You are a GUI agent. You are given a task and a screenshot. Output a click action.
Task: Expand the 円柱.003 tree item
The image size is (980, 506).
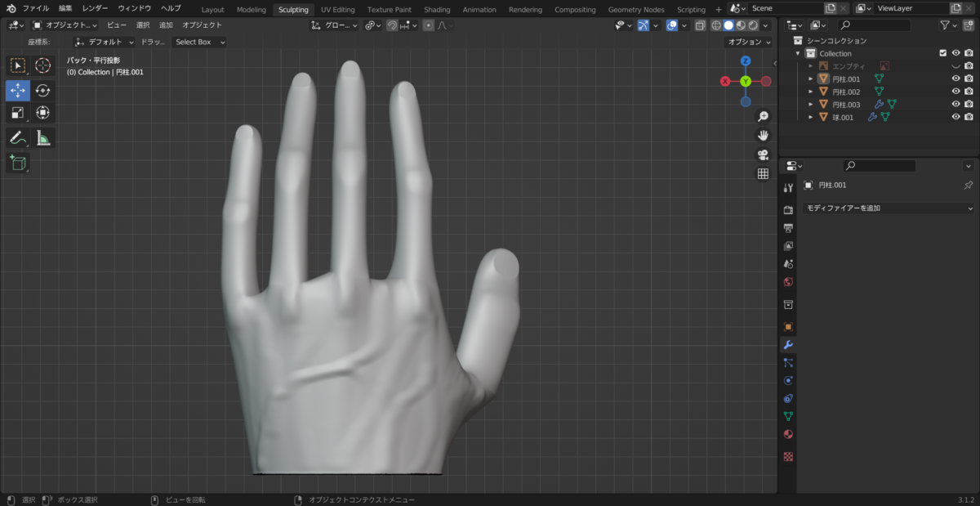pos(810,105)
